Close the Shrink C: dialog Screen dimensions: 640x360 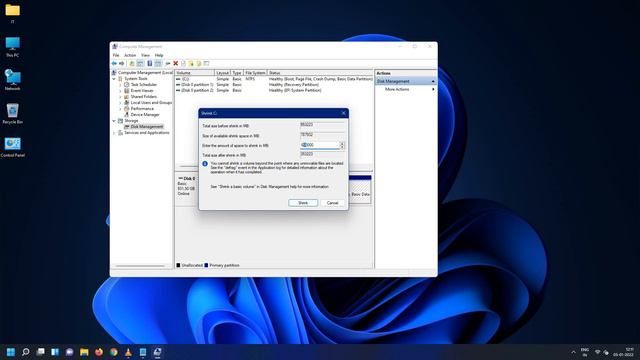click(x=343, y=113)
